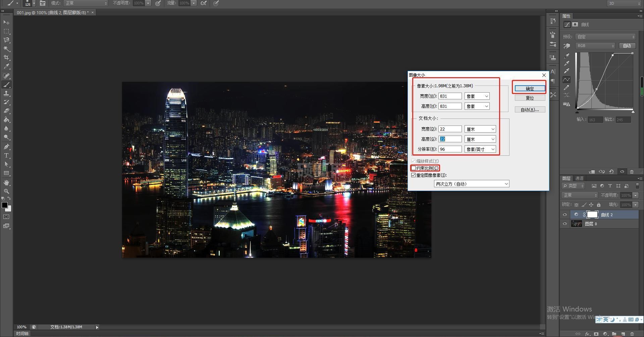Click the clip to layer icon

pyautogui.click(x=592, y=172)
